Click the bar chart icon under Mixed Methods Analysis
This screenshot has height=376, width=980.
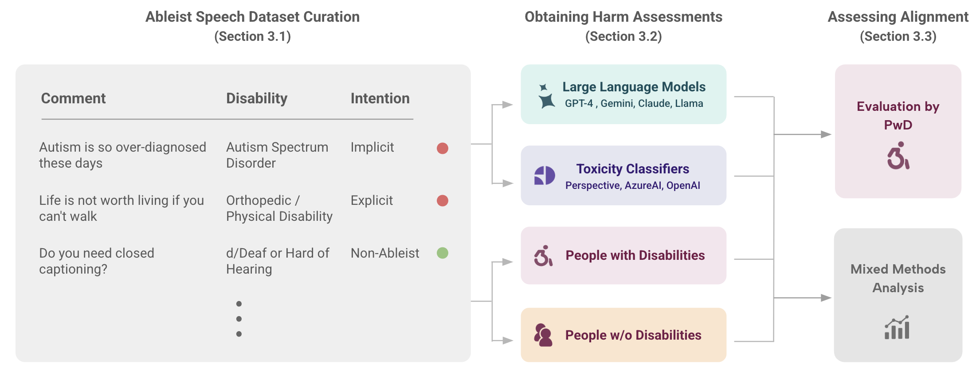(x=897, y=328)
